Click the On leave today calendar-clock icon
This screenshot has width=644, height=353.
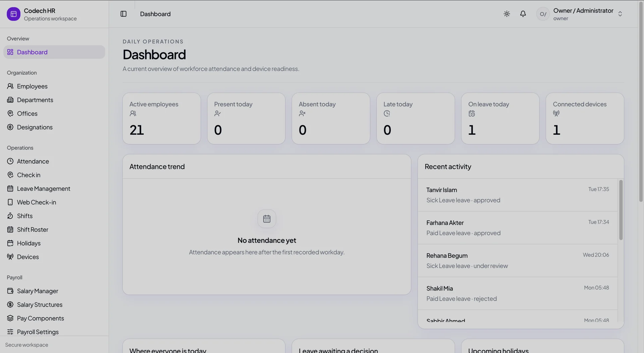tap(472, 114)
